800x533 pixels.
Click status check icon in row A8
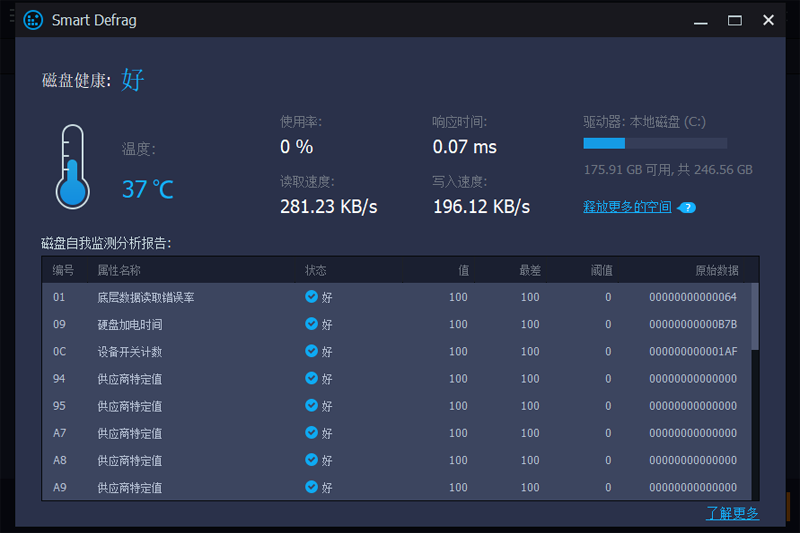pyautogui.click(x=311, y=460)
